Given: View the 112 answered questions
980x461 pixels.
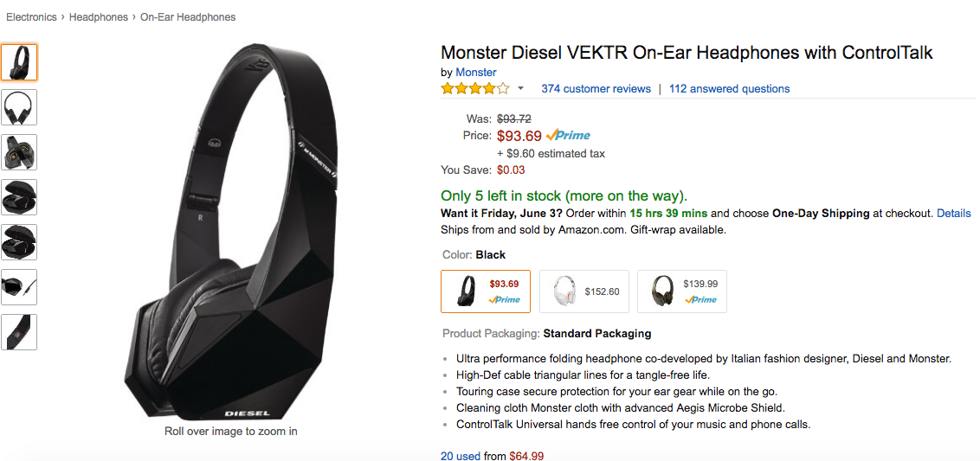Looking at the screenshot, I should click(x=729, y=88).
